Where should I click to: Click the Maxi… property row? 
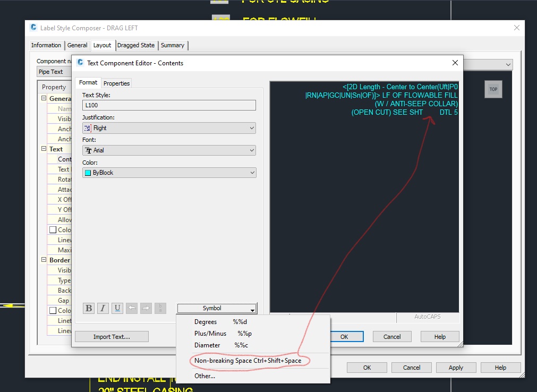(x=59, y=250)
